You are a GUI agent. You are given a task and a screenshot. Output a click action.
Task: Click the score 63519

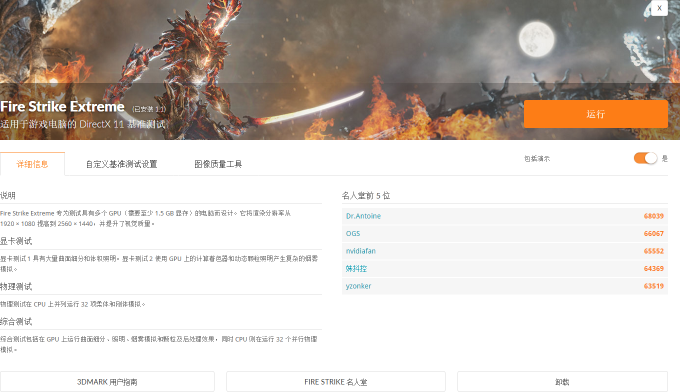click(654, 286)
